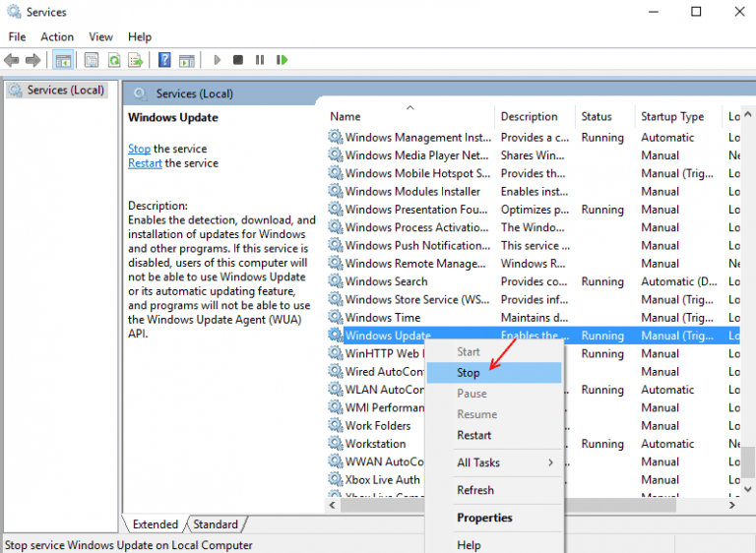Click the Refresh toolbar icon
The width and height of the screenshot is (756, 553).
coord(114,60)
